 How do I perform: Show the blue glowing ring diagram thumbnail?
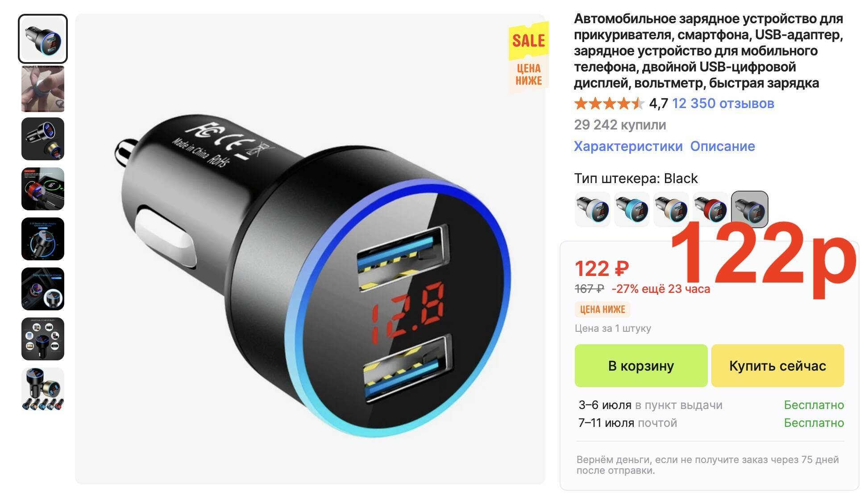pyautogui.click(x=43, y=239)
